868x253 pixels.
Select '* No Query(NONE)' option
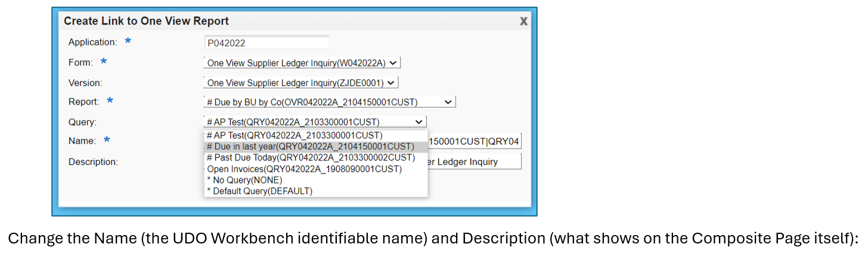tap(244, 180)
